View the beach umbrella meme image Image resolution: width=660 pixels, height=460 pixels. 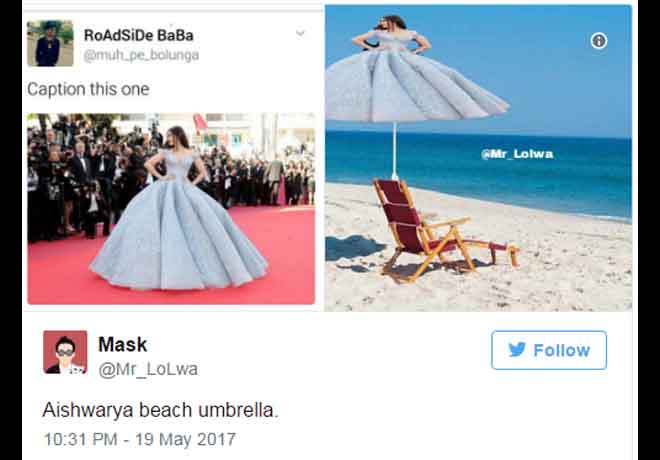[478, 158]
